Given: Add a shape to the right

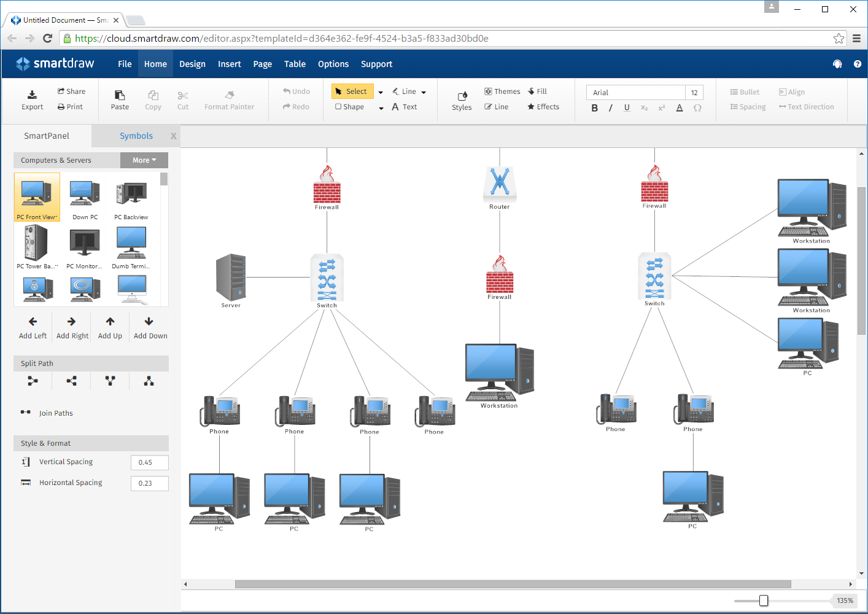Looking at the screenshot, I should pyautogui.click(x=71, y=325).
